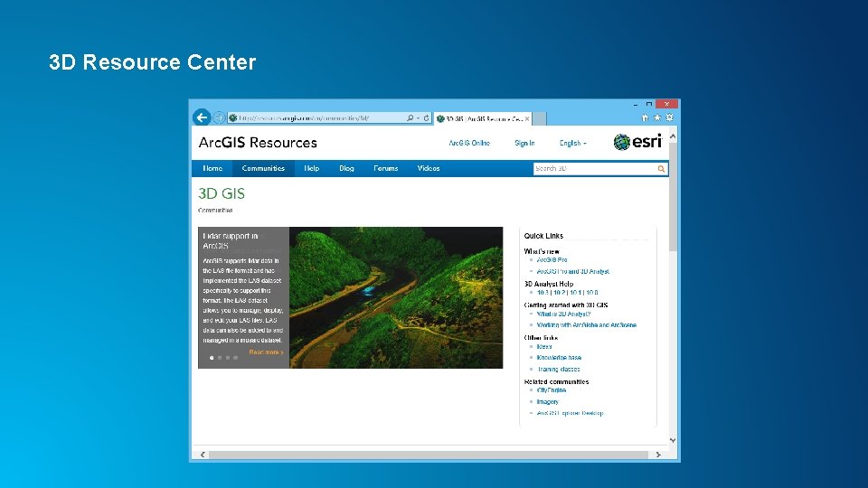Go back with the browser back arrow

point(202,117)
